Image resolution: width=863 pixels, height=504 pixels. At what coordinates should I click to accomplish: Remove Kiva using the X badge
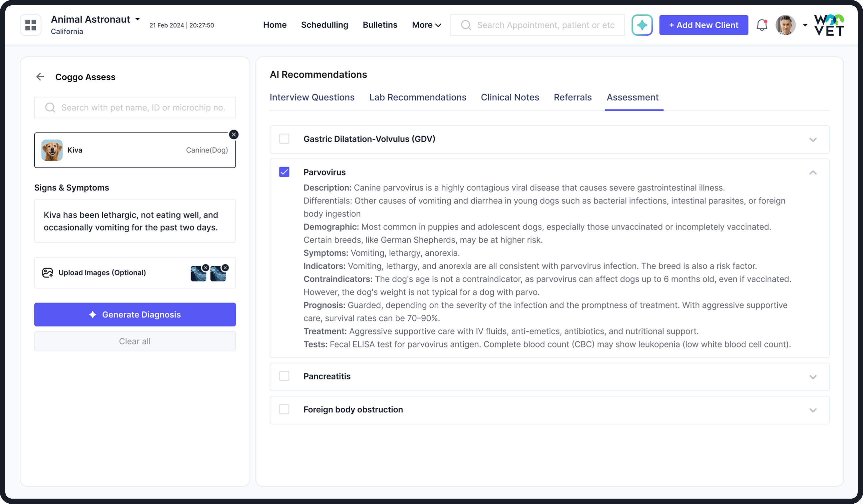coord(234,135)
